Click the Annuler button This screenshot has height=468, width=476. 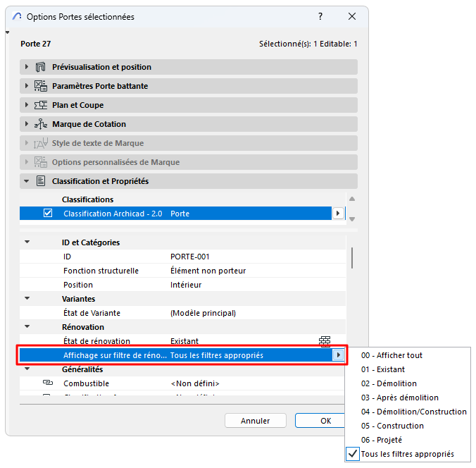[x=256, y=421]
